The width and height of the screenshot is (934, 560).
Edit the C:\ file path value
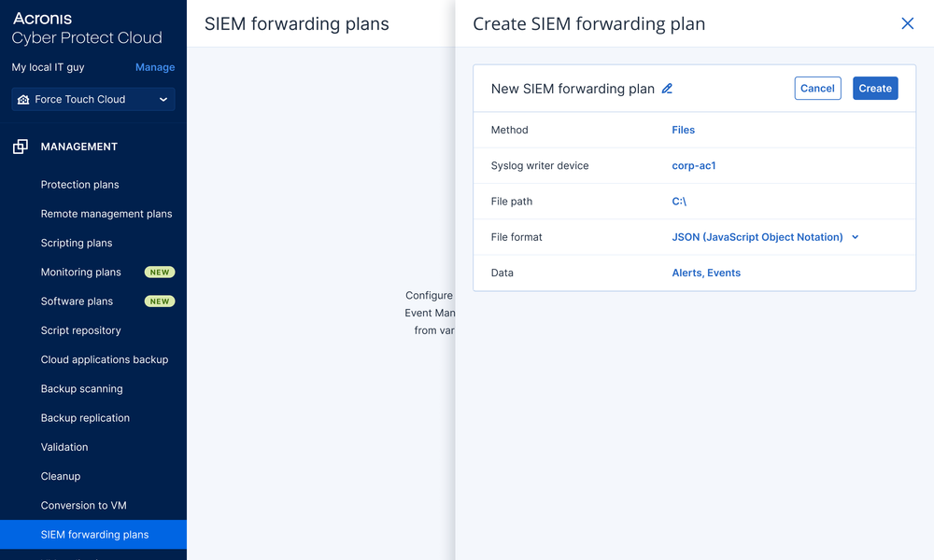679,202
